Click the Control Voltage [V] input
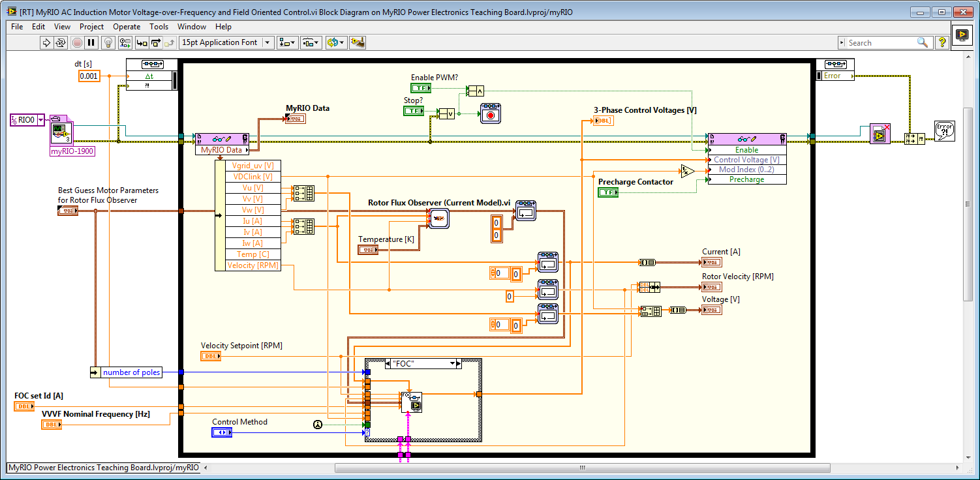980x480 pixels. pyautogui.click(x=746, y=160)
